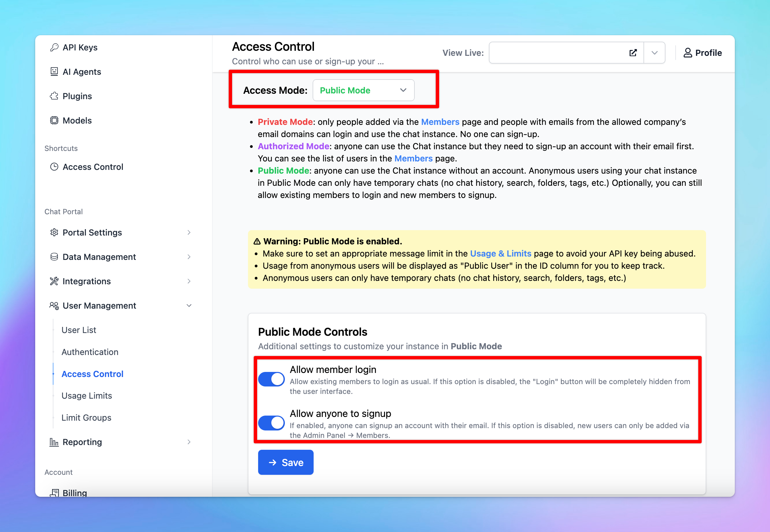Collapse User Management chevron
Screen dimensions: 770x532
[x=189, y=306]
